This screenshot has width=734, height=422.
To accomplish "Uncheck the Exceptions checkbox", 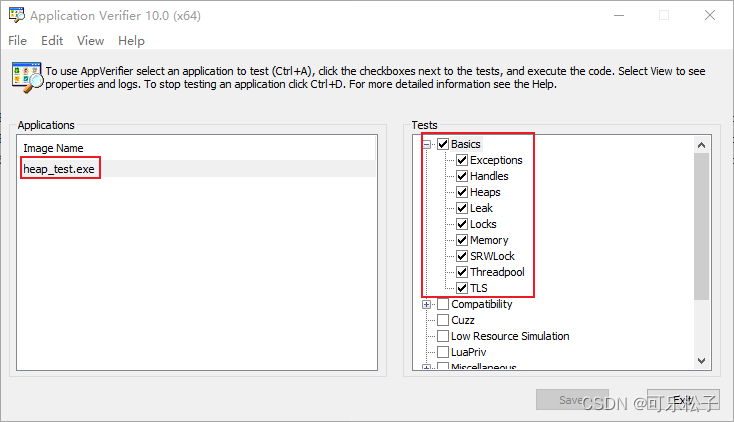I will click(x=462, y=160).
